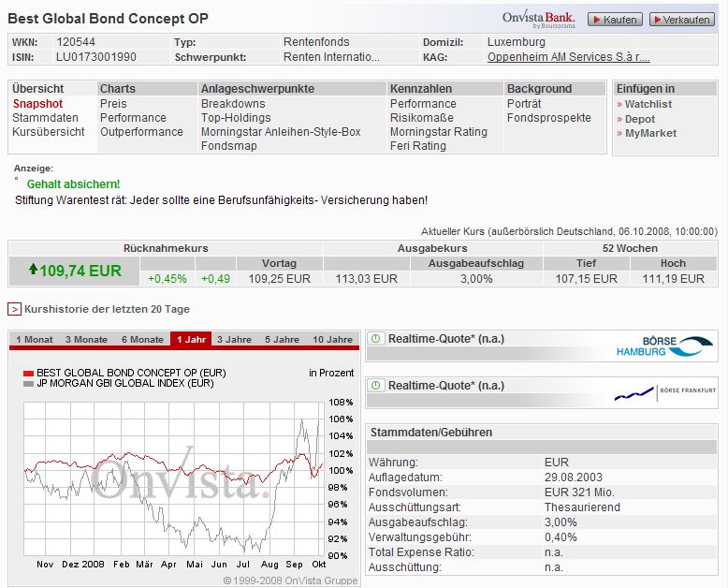
Task: Click the Börse Hamburg logo
Action: (663, 345)
